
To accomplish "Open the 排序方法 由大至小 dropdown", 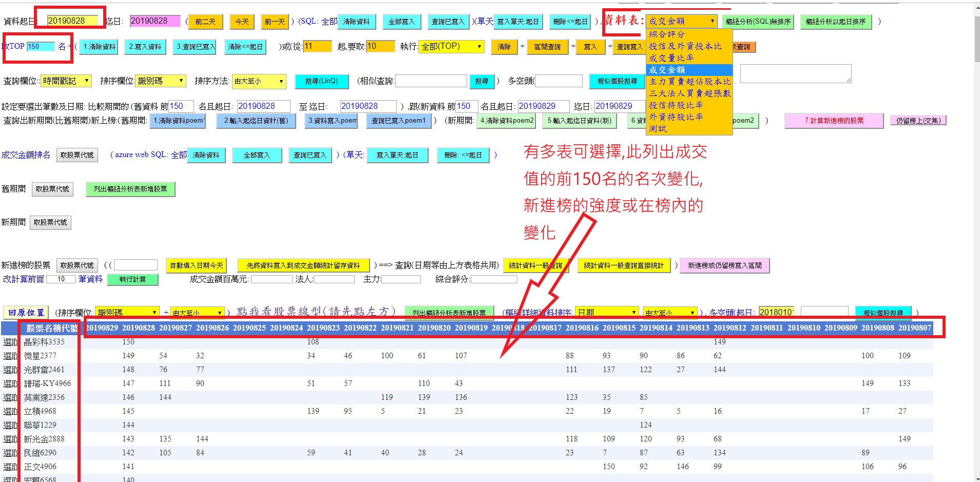I will pos(259,81).
